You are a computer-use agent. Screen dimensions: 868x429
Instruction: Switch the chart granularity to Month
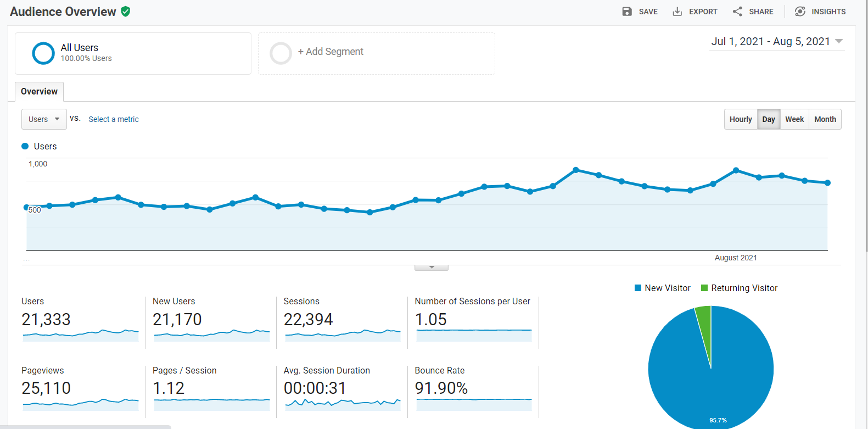click(x=825, y=119)
